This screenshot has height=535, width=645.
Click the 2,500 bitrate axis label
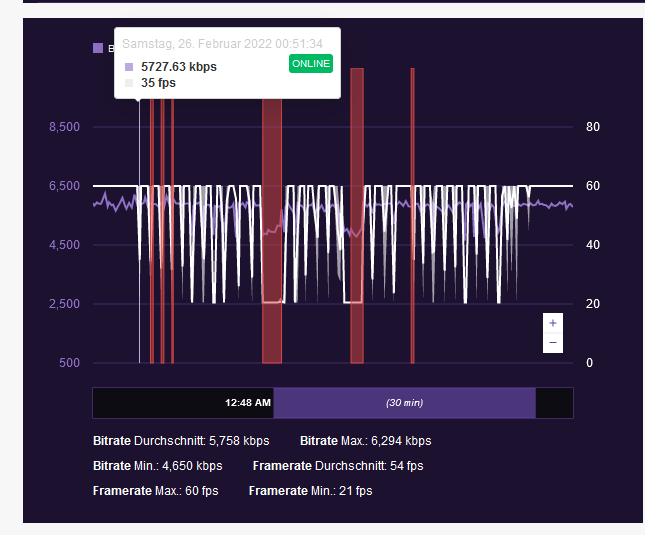[65, 304]
